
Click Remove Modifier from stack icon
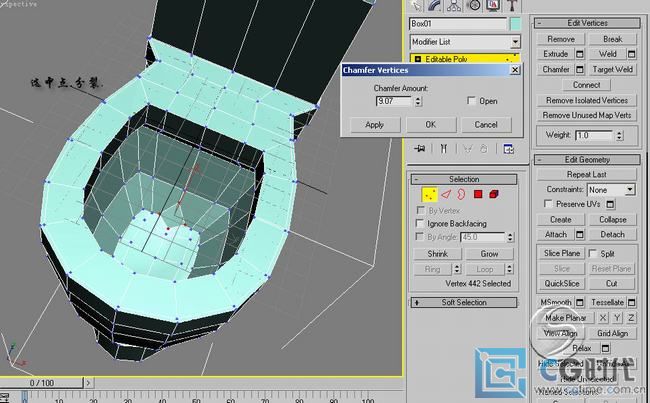[484, 148]
